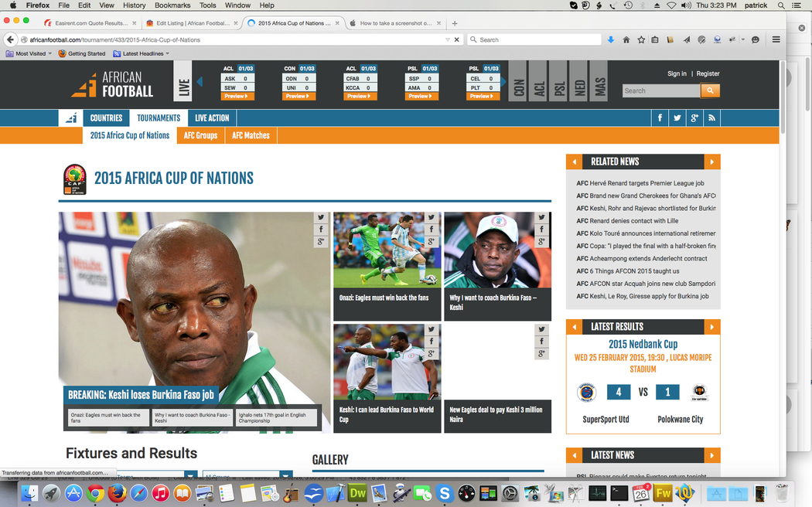Click the orange search magnifier button

710,90
